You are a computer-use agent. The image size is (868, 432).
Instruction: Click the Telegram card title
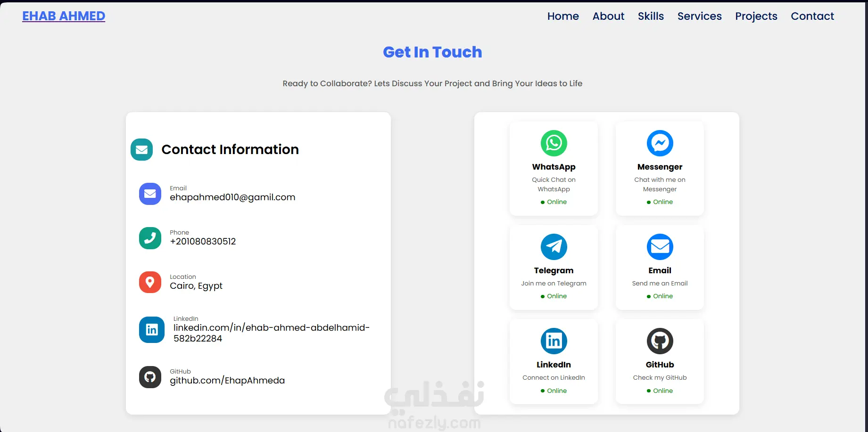554,270
